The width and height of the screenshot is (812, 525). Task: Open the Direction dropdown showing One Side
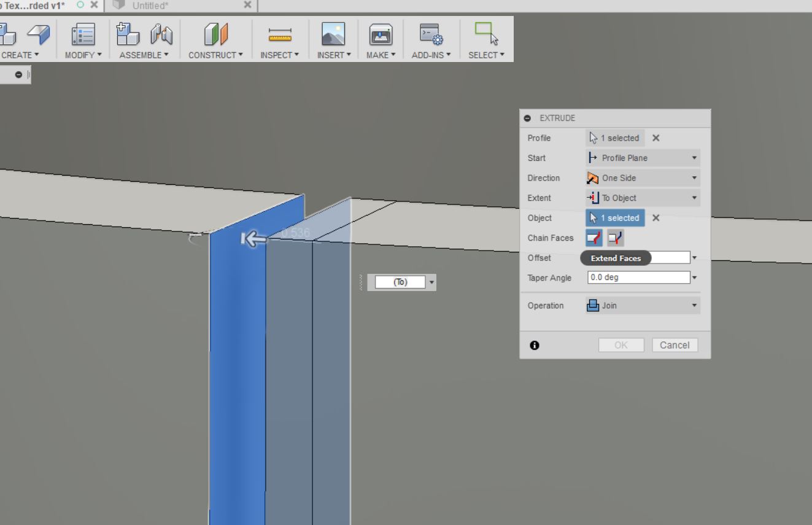click(x=643, y=178)
